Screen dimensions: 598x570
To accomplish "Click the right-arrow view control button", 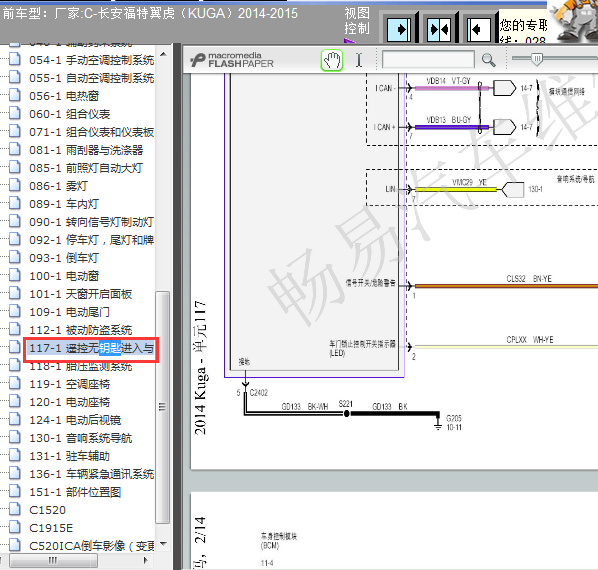I will pos(399,29).
